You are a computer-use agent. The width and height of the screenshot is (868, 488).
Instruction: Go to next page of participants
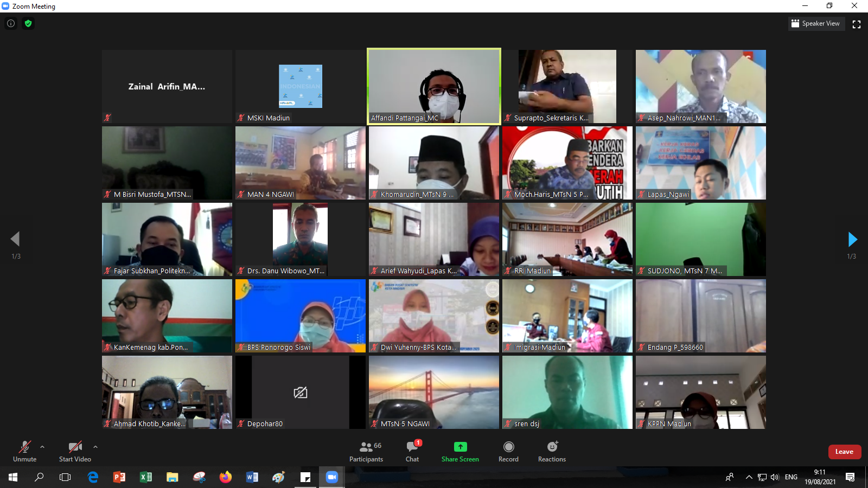pyautogui.click(x=852, y=239)
